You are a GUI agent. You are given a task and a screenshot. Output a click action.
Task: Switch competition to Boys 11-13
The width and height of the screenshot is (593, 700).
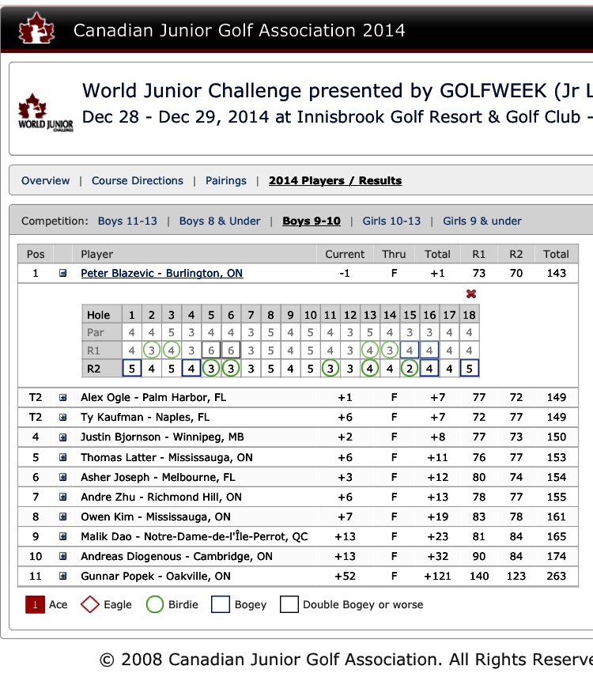[x=127, y=221]
